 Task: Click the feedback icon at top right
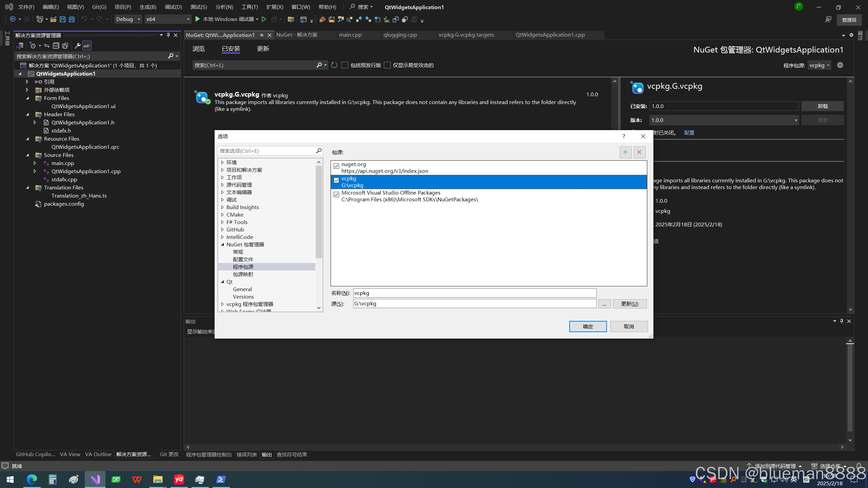tap(828, 20)
